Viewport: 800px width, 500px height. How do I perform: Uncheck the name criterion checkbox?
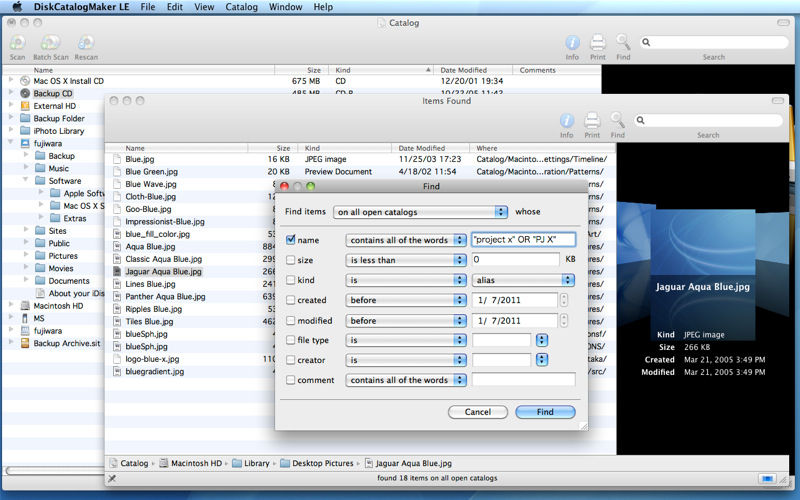coord(290,239)
